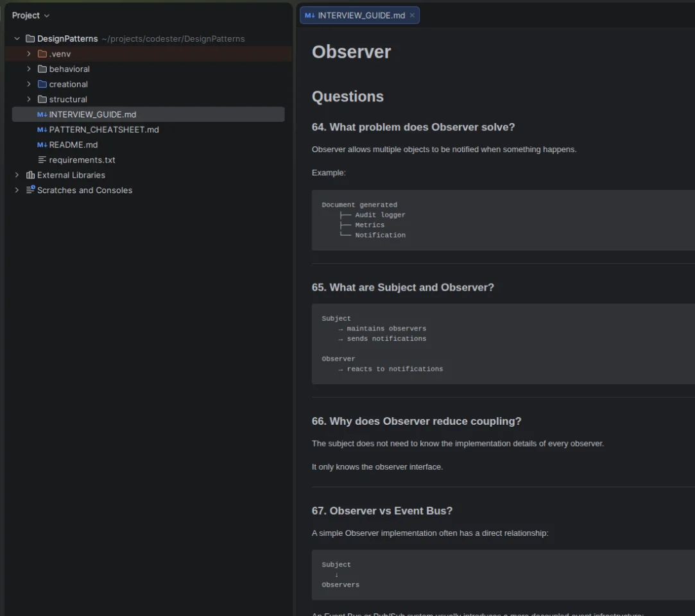
Task: Collapse the DesignPatterns root folder
Action: [17, 38]
